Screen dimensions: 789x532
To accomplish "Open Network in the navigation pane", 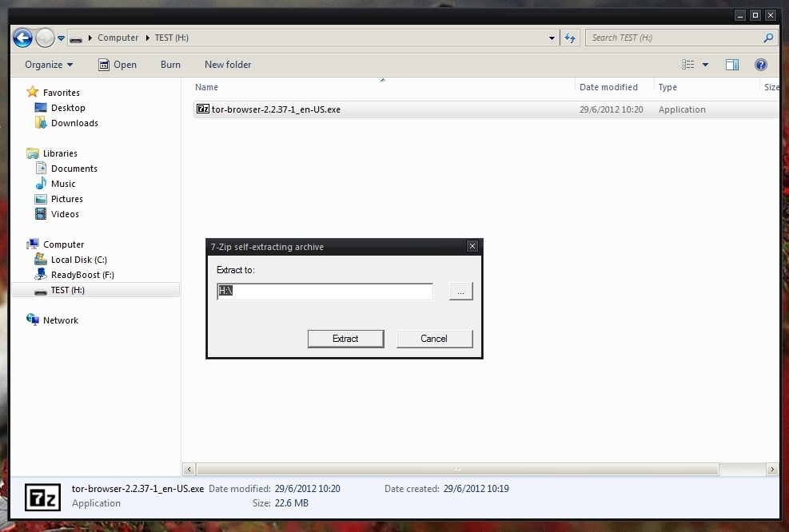I will [61, 320].
